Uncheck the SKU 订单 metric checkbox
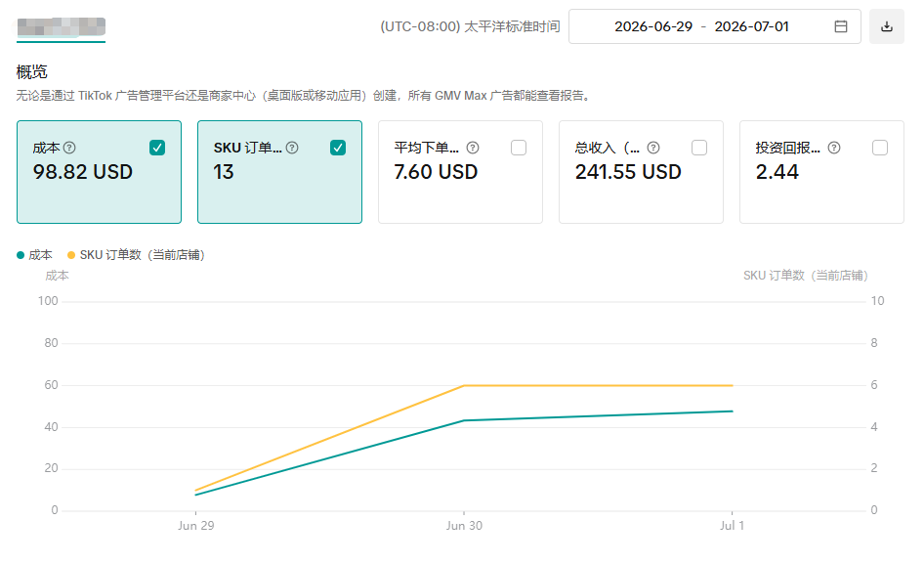 [x=338, y=148]
